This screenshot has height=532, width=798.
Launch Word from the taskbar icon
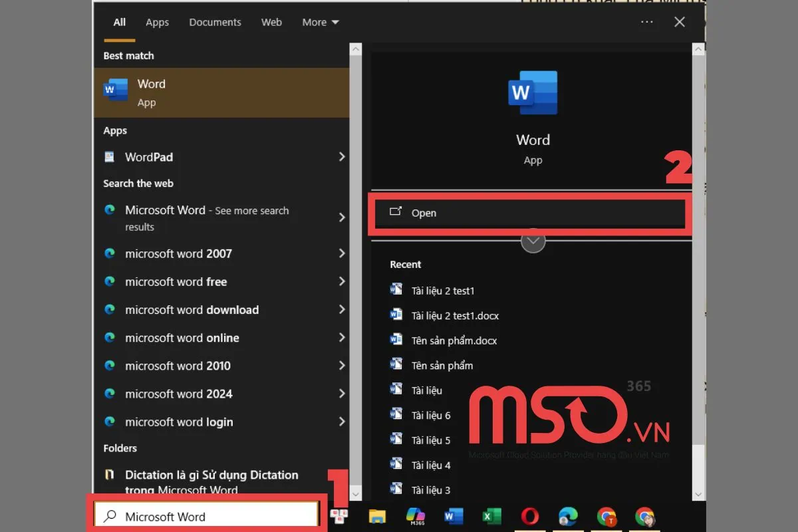(454, 515)
